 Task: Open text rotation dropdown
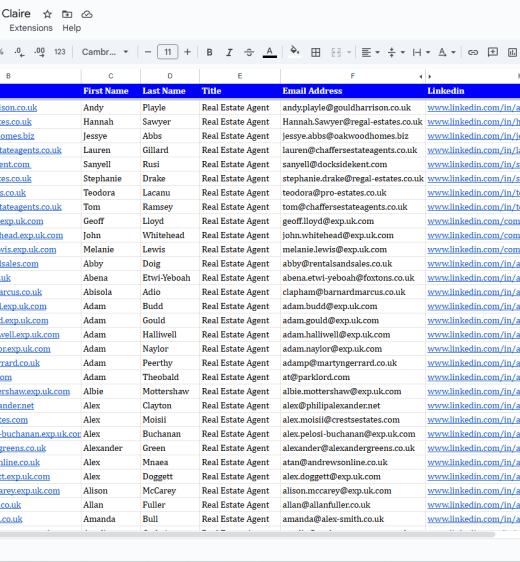click(447, 52)
